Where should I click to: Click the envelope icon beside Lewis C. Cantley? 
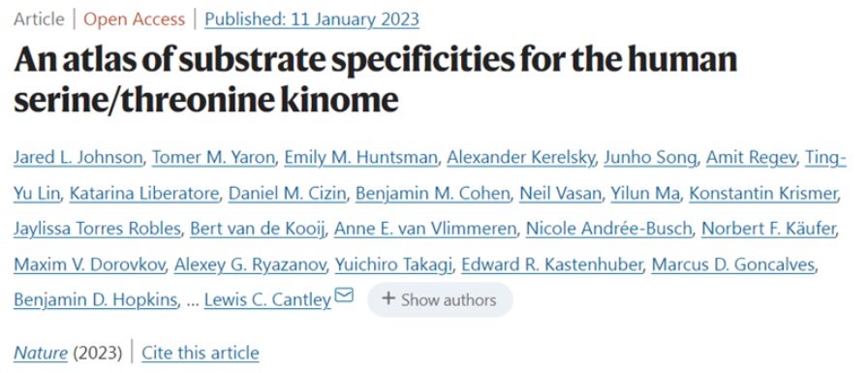[x=344, y=296]
